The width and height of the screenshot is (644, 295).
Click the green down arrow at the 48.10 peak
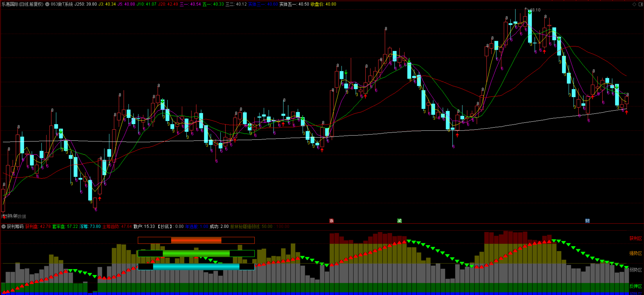tap(530, 12)
